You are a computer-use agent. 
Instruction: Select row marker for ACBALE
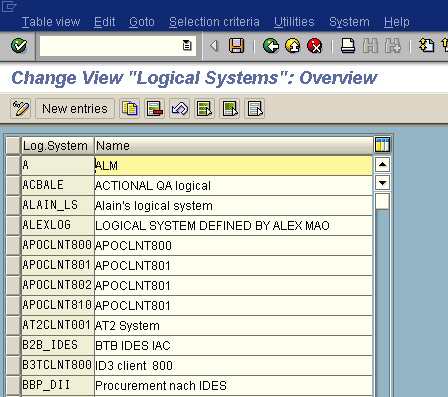click(x=13, y=185)
